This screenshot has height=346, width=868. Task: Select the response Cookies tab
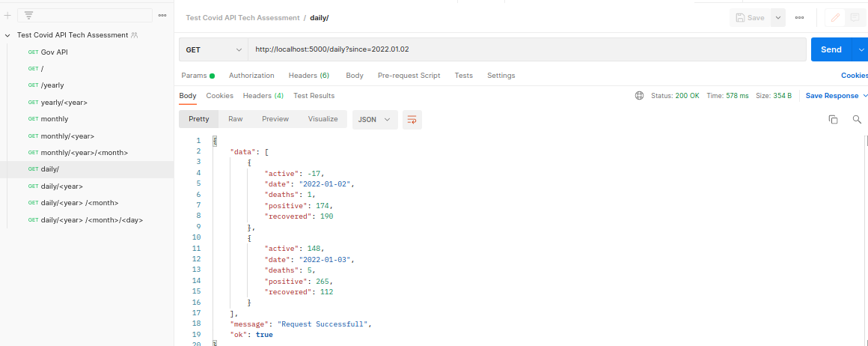click(220, 96)
